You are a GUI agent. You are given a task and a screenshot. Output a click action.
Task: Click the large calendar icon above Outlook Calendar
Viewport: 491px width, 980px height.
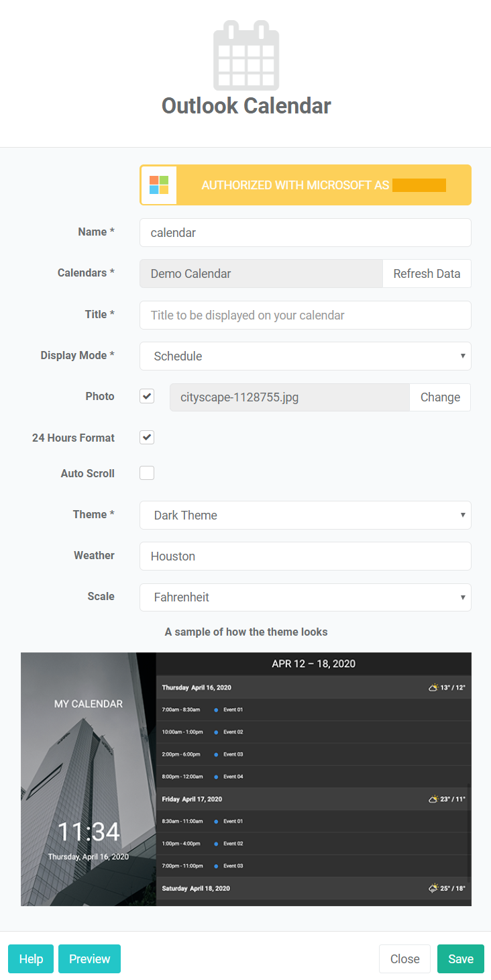coord(246,55)
